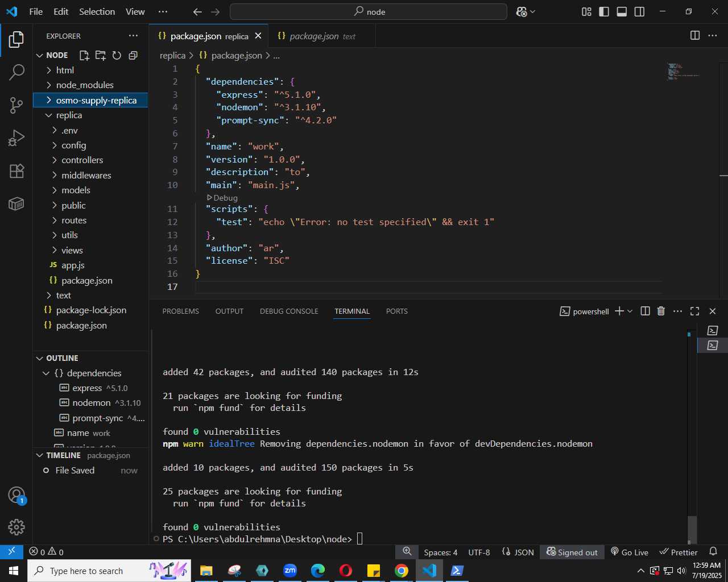Change encoding via UTF-8 status item
The height and width of the screenshot is (582, 728).
click(x=479, y=552)
